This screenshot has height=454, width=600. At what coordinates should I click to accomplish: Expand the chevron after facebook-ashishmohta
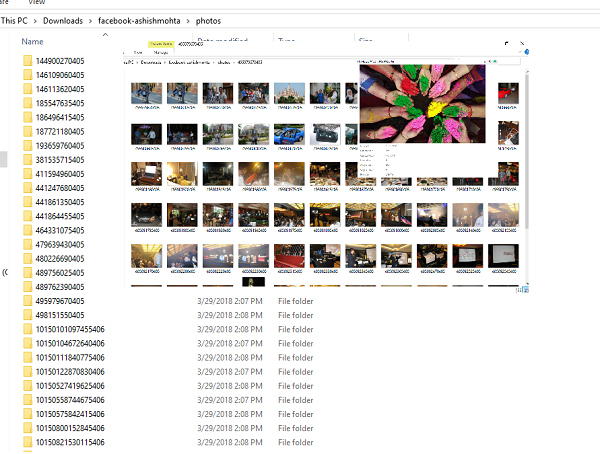[188, 21]
